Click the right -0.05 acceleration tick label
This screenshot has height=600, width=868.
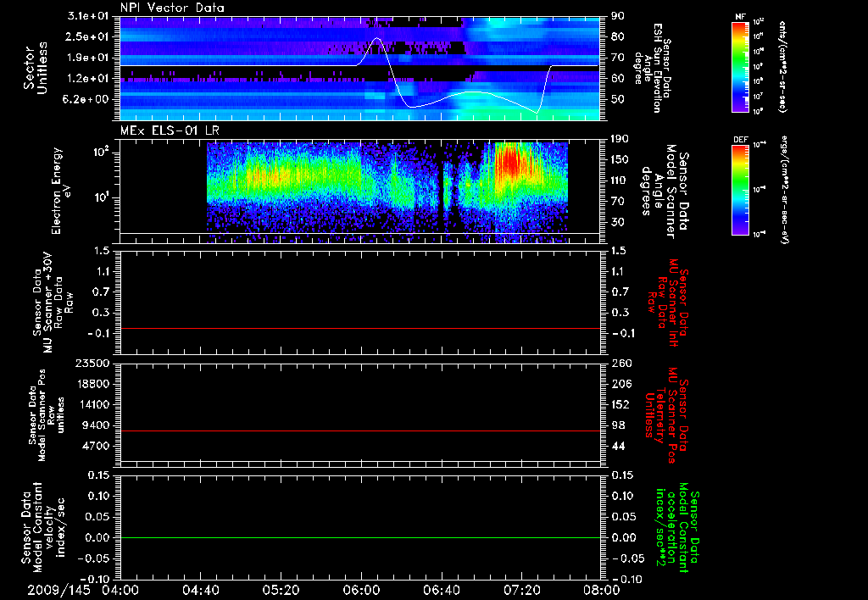[x=628, y=558]
